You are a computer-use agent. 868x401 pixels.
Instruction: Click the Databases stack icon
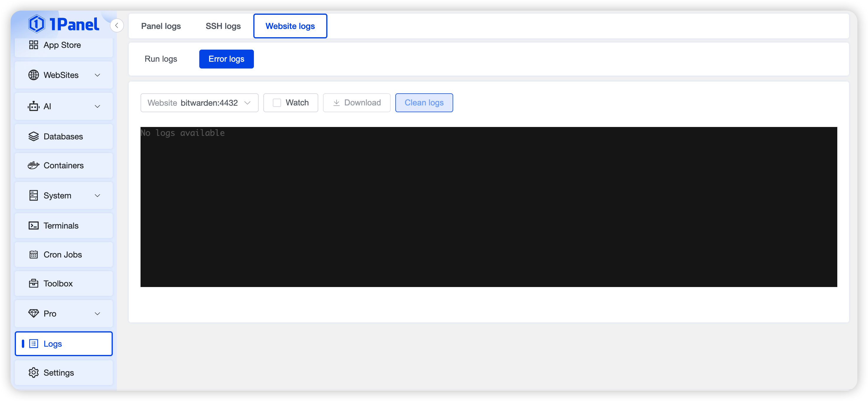pyautogui.click(x=33, y=136)
